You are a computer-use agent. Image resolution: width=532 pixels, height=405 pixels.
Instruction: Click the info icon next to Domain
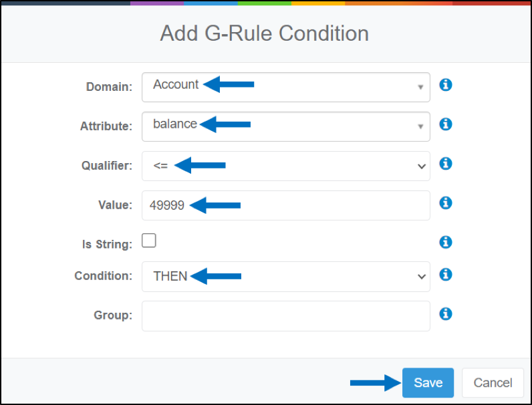(446, 85)
